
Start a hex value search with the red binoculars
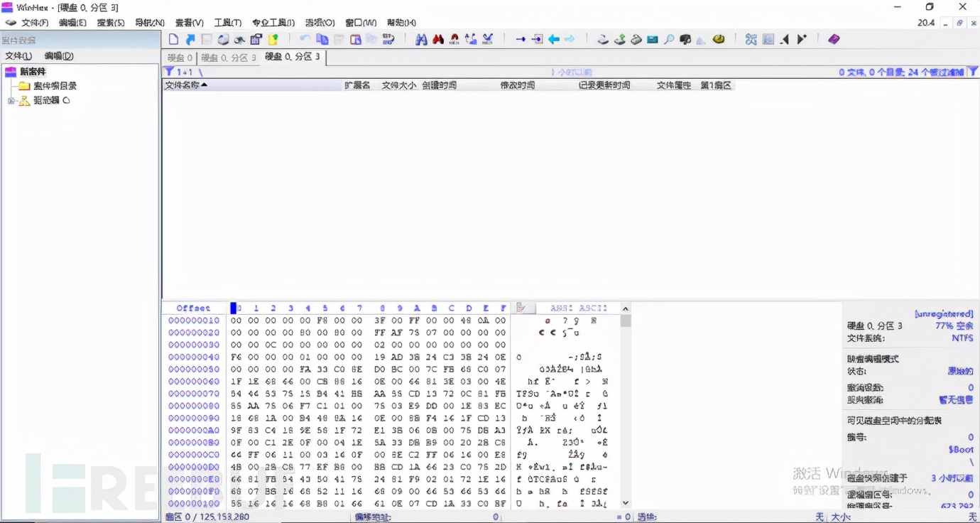click(438, 39)
